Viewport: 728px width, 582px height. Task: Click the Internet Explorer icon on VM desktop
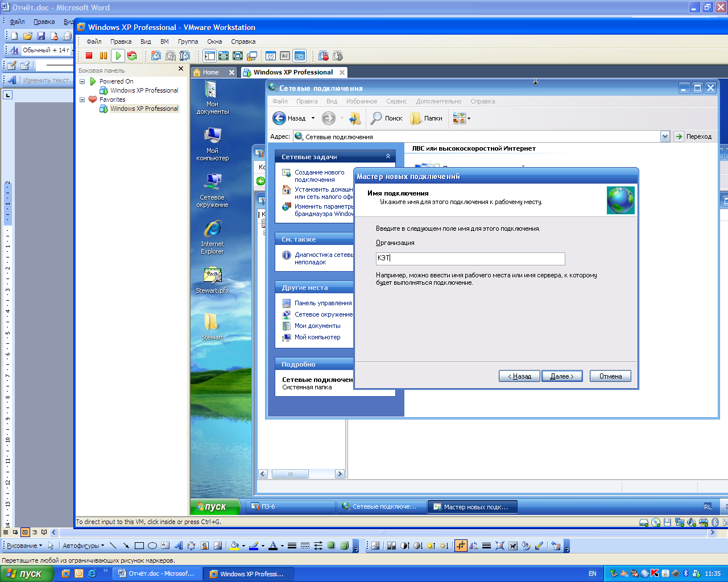pos(212,237)
